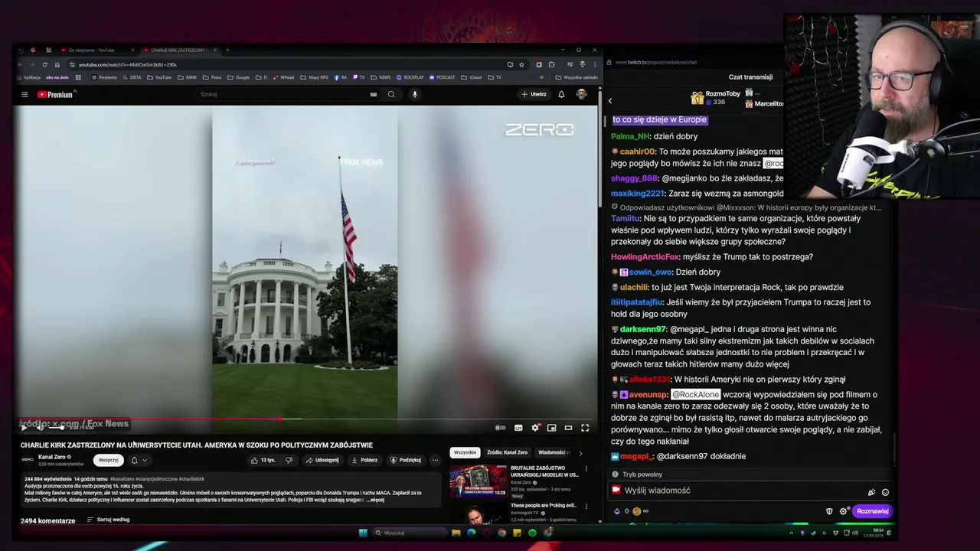Open subscription notification bell dropdown

139,460
